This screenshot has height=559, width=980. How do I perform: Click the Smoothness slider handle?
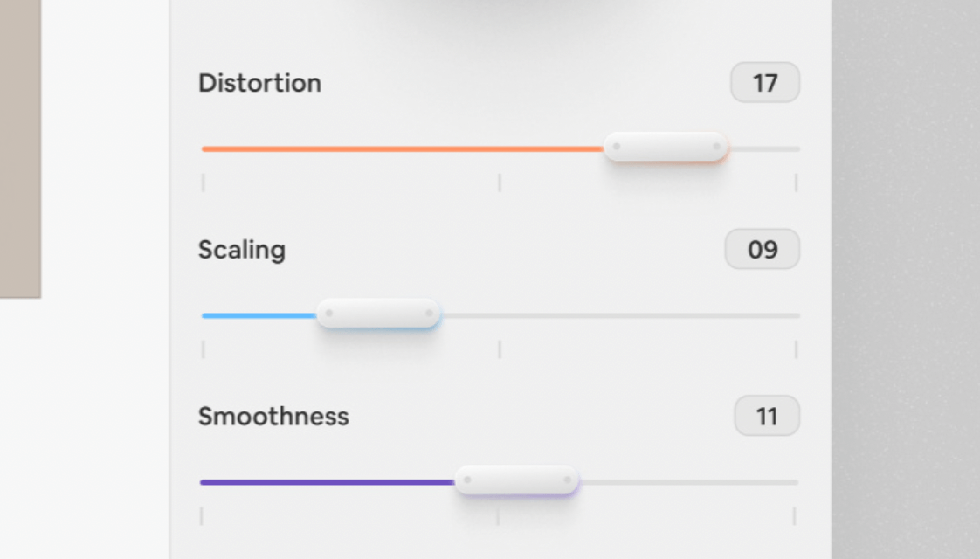pos(516,480)
